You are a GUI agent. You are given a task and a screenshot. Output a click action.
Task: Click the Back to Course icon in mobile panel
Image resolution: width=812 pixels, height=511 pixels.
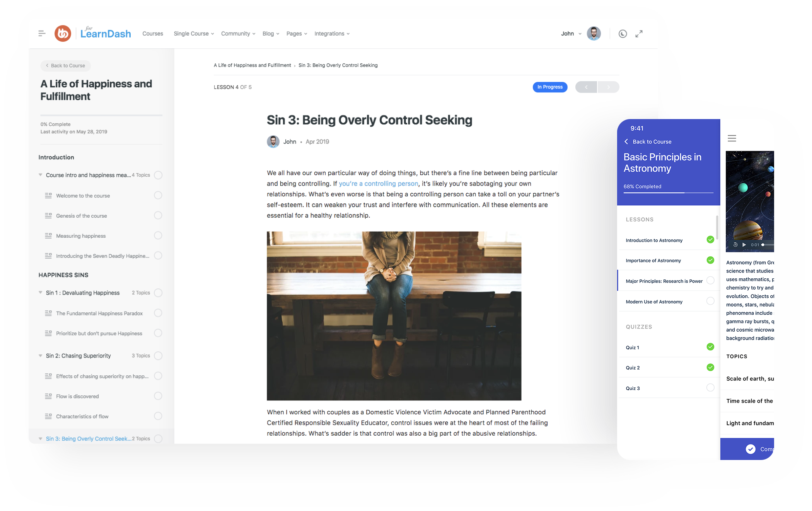pos(626,141)
